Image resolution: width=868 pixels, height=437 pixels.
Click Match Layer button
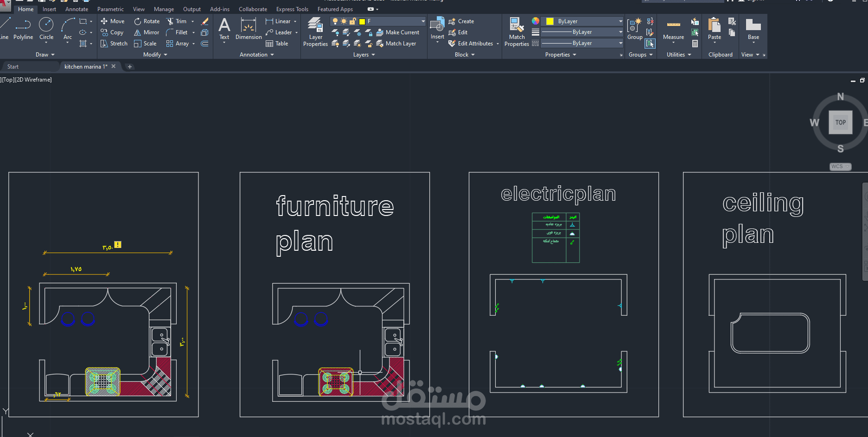coord(396,44)
